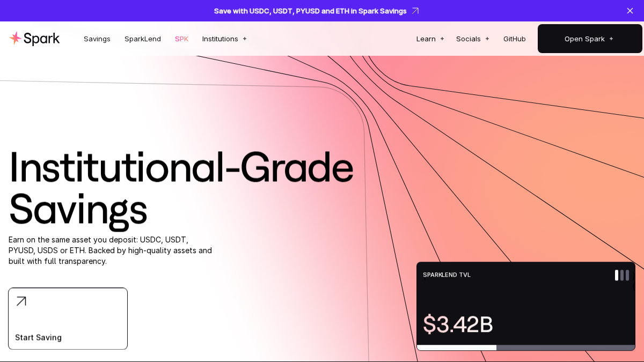This screenshot has width=644, height=362.
Task: Select the third slide indicator bar
Action: click(x=627, y=275)
